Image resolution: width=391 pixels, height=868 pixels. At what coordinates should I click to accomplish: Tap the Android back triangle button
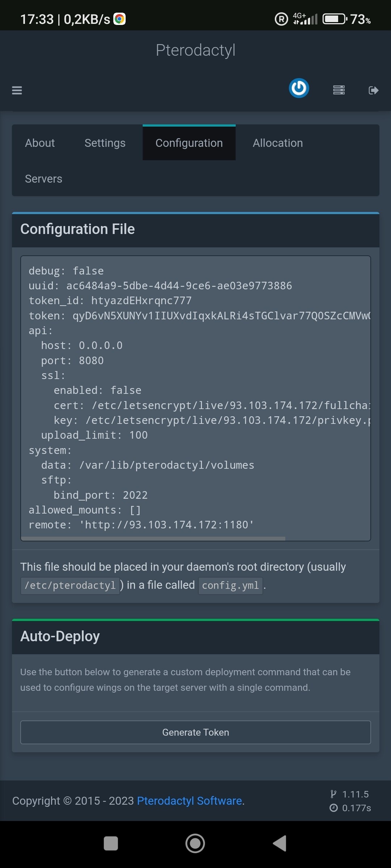coord(279,843)
